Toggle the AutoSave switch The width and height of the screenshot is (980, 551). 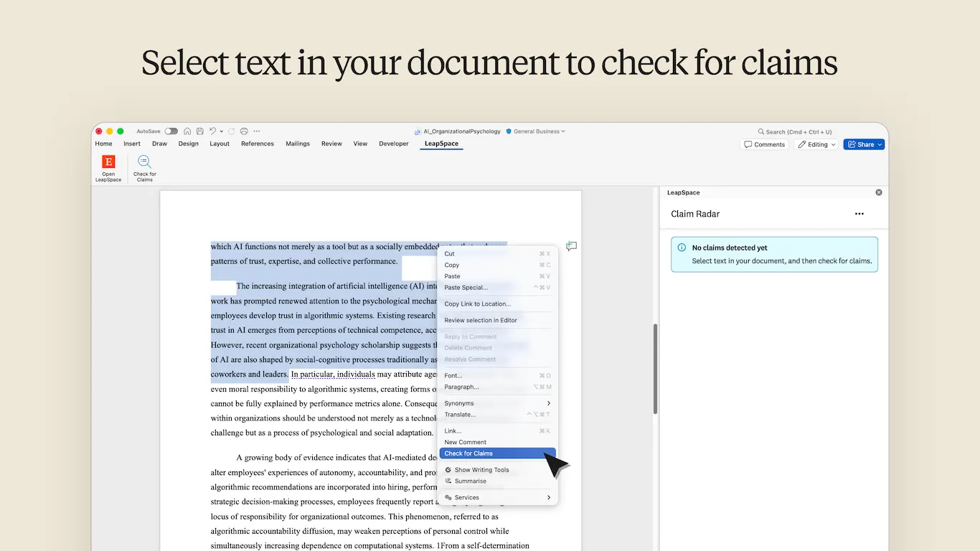[x=171, y=131]
